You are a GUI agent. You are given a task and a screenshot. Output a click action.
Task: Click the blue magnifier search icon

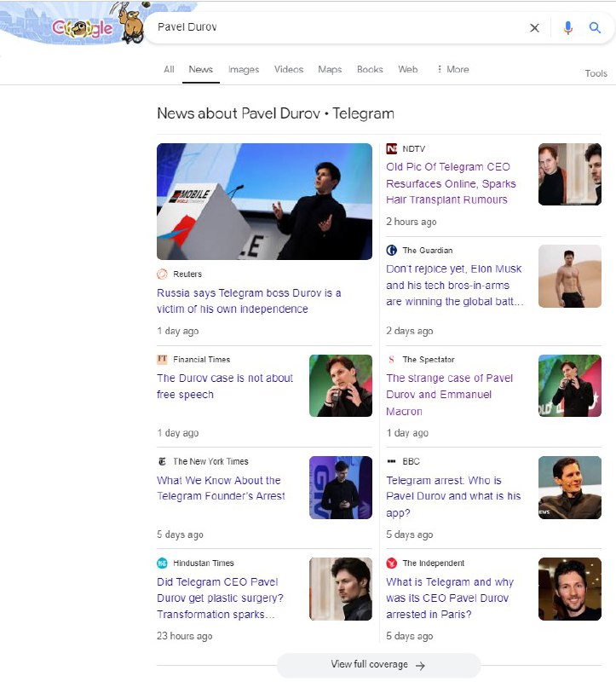(595, 28)
